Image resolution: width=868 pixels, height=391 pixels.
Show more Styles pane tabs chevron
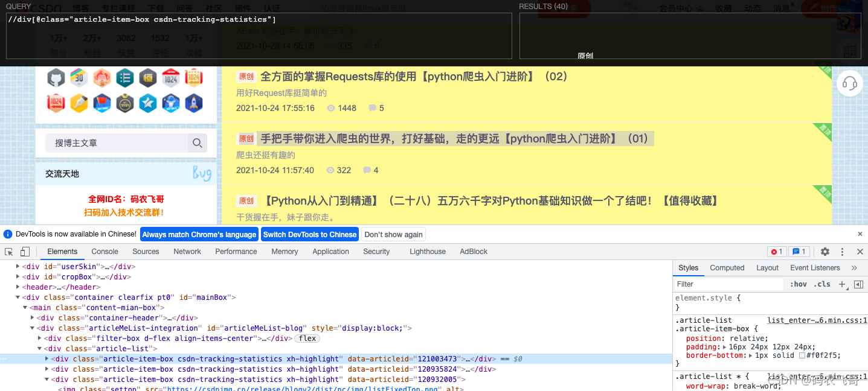click(854, 268)
